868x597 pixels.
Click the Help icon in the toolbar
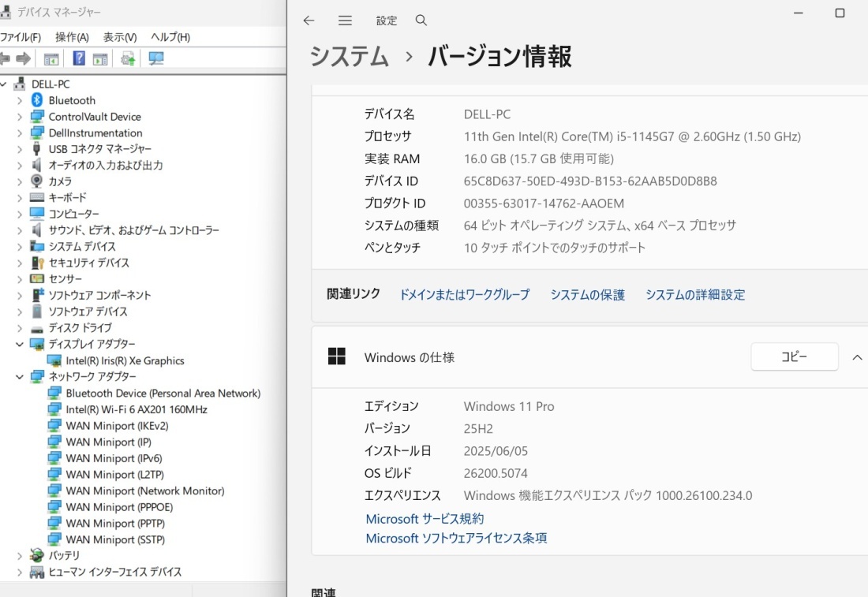pos(80,58)
